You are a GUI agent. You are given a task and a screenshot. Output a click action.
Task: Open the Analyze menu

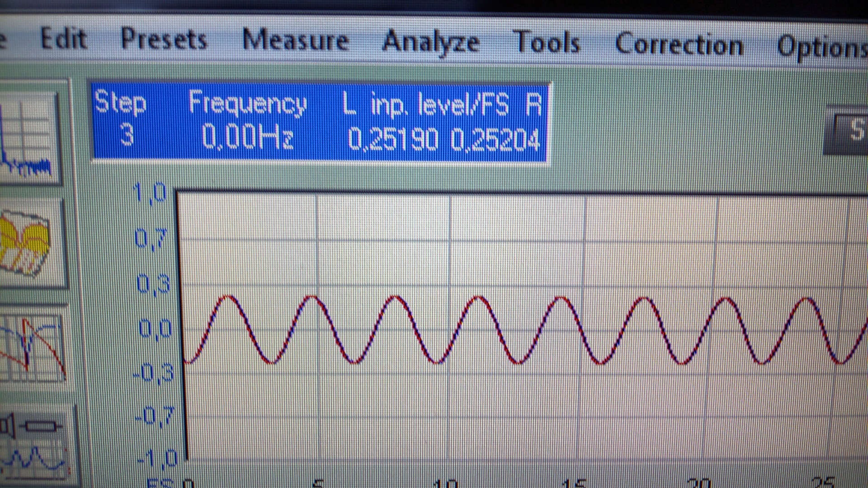pyautogui.click(x=430, y=42)
